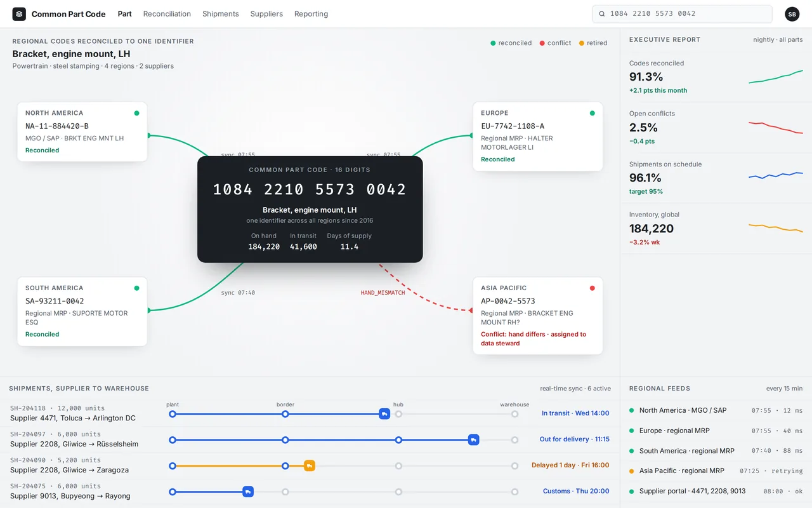Image resolution: width=812 pixels, height=508 pixels.
Task: Select 'Supplier 2208, Gliwice → Rüsselsheim' row
Action: tap(74, 444)
